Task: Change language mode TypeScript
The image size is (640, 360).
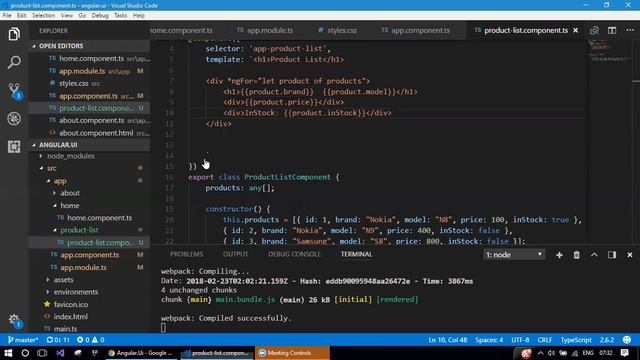Action: [576, 340]
